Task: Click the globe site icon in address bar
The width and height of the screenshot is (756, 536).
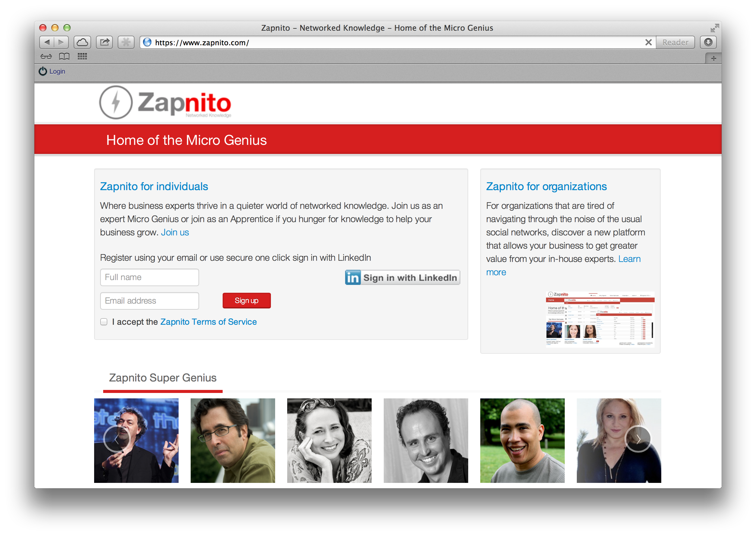Action: 148,42
